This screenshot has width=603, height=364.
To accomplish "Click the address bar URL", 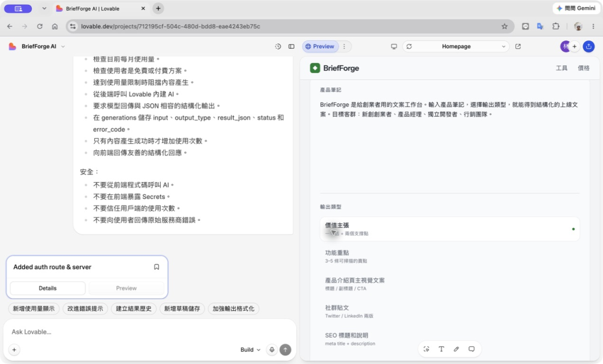I will coord(170,26).
